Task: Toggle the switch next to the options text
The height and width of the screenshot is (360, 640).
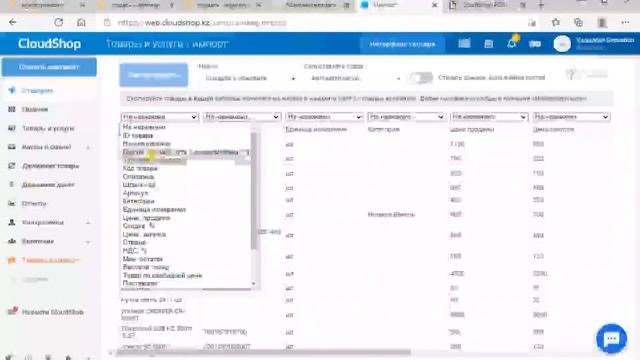Action: 421,78
